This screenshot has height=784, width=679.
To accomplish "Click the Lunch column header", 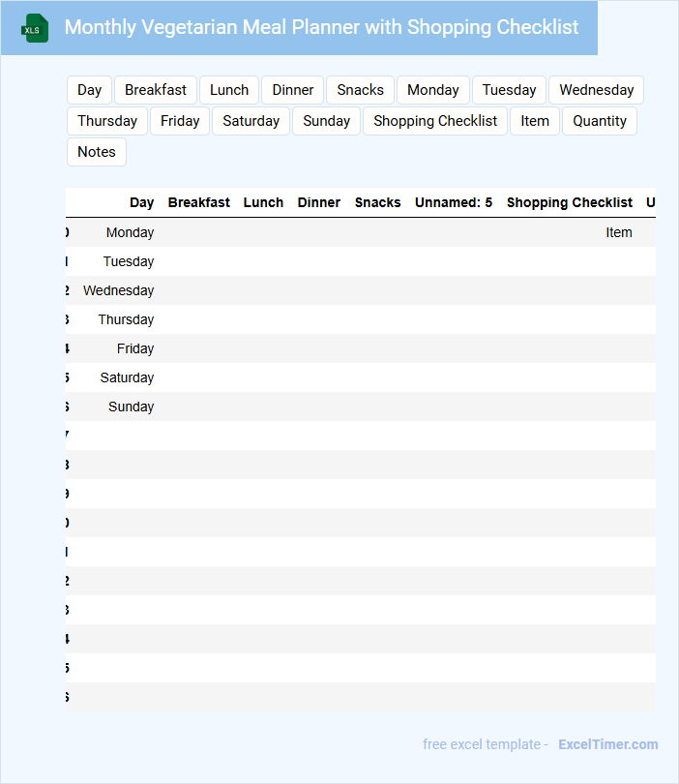I will click(263, 202).
